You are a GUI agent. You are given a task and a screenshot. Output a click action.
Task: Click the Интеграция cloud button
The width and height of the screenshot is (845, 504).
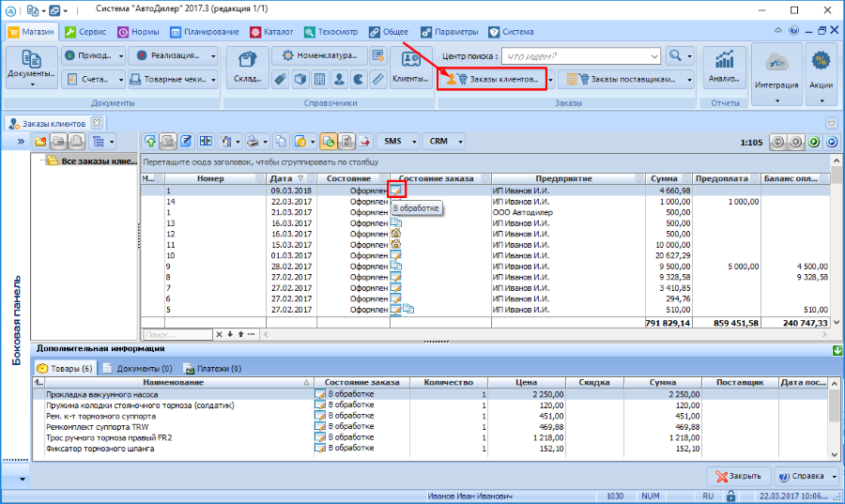pyautogui.click(x=776, y=72)
